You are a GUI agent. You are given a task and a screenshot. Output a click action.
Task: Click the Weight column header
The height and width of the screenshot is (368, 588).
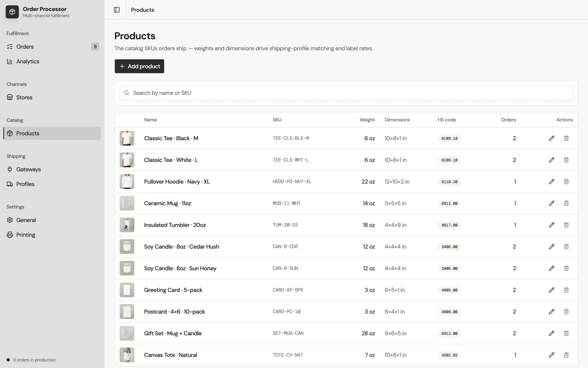pos(367,120)
